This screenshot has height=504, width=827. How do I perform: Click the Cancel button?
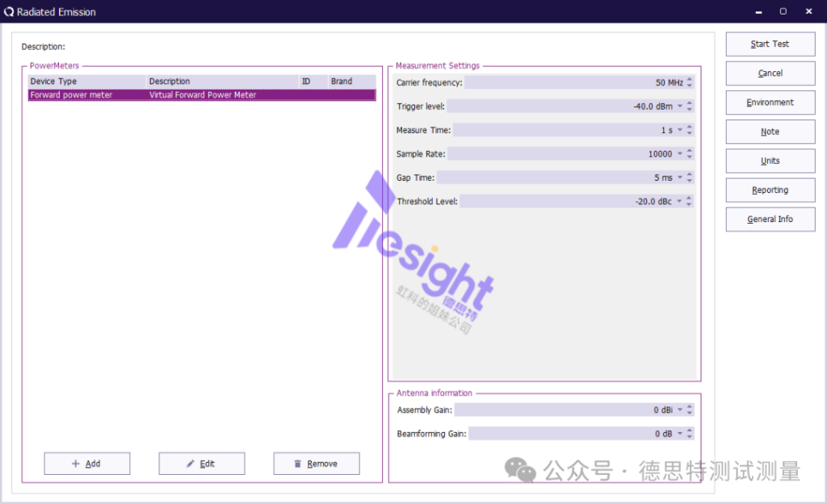[770, 73]
